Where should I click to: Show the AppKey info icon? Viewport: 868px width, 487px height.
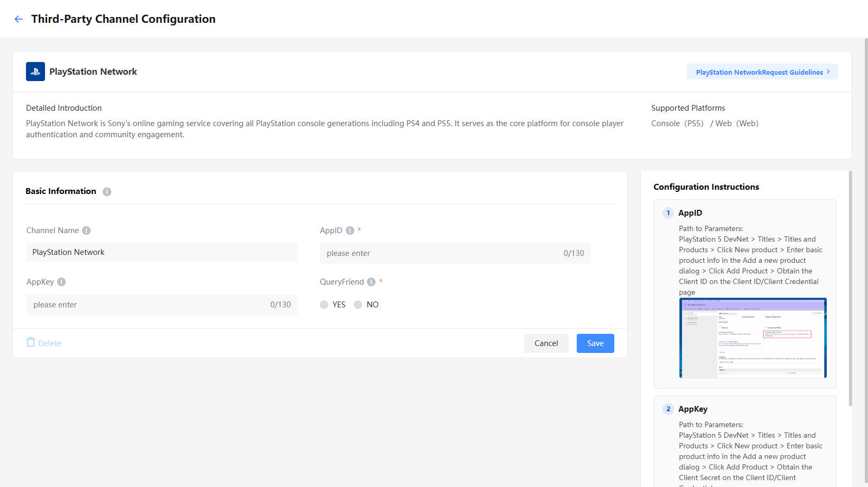tap(61, 282)
